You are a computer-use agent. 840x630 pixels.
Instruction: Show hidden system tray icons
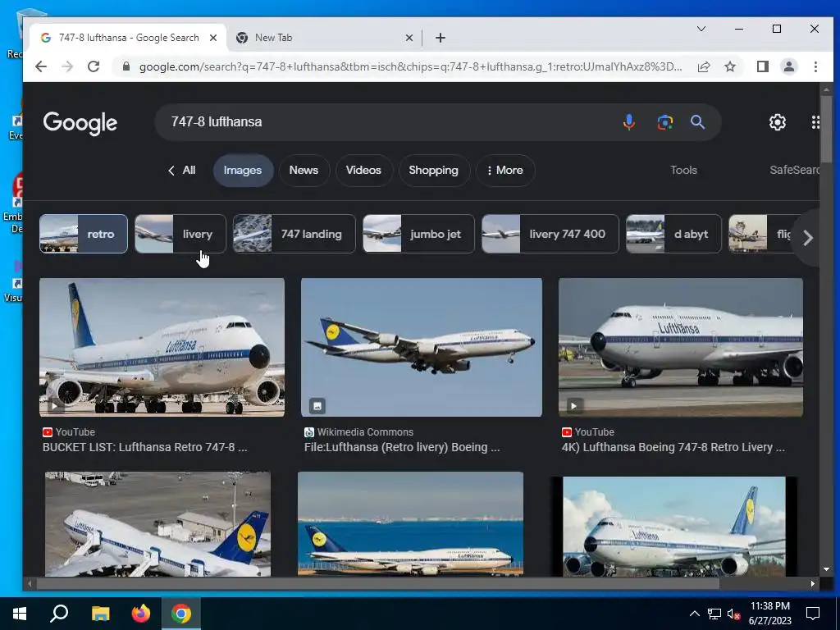tap(694, 614)
